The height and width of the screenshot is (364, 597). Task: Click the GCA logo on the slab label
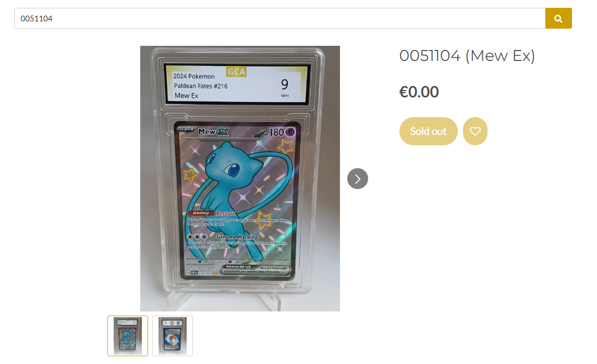coord(236,71)
